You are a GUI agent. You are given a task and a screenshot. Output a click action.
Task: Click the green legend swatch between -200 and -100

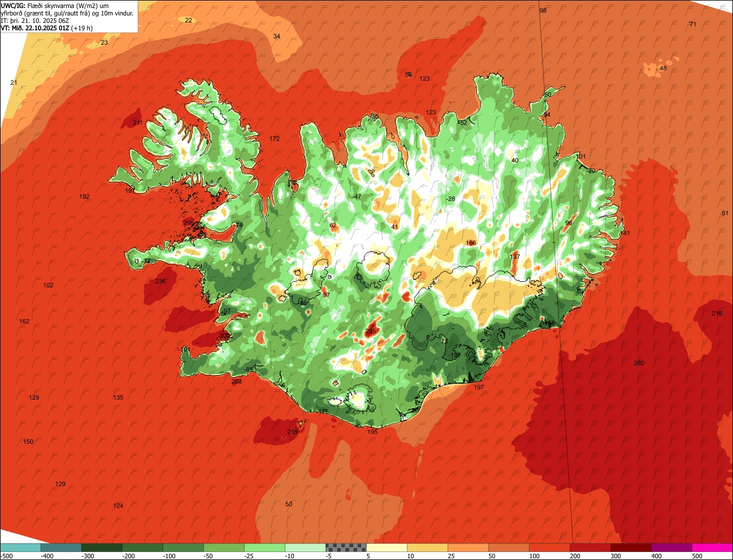click(x=142, y=547)
